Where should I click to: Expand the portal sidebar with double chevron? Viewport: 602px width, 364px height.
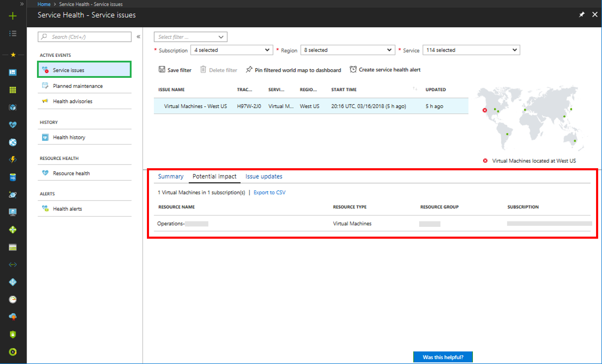click(22, 4)
